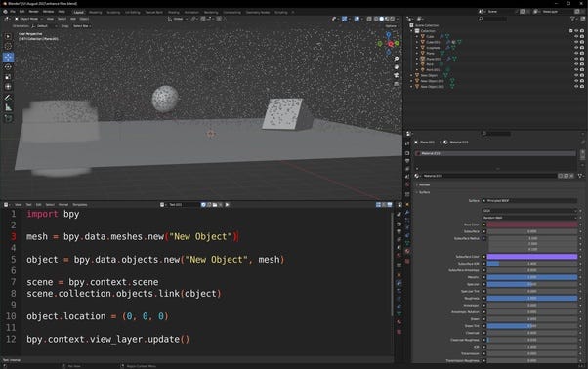The height and width of the screenshot is (369, 588).
Task: Expand the Cube row in outliner
Action: point(417,37)
